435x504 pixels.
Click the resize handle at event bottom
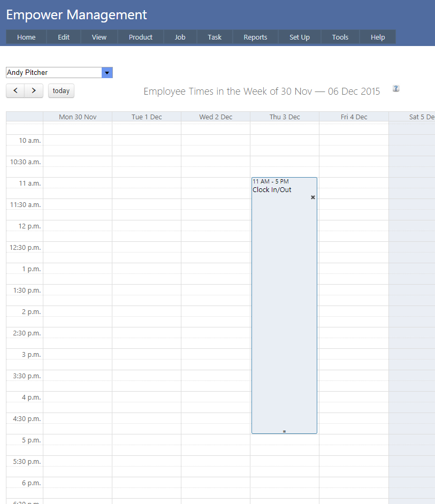pyautogui.click(x=284, y=431)
